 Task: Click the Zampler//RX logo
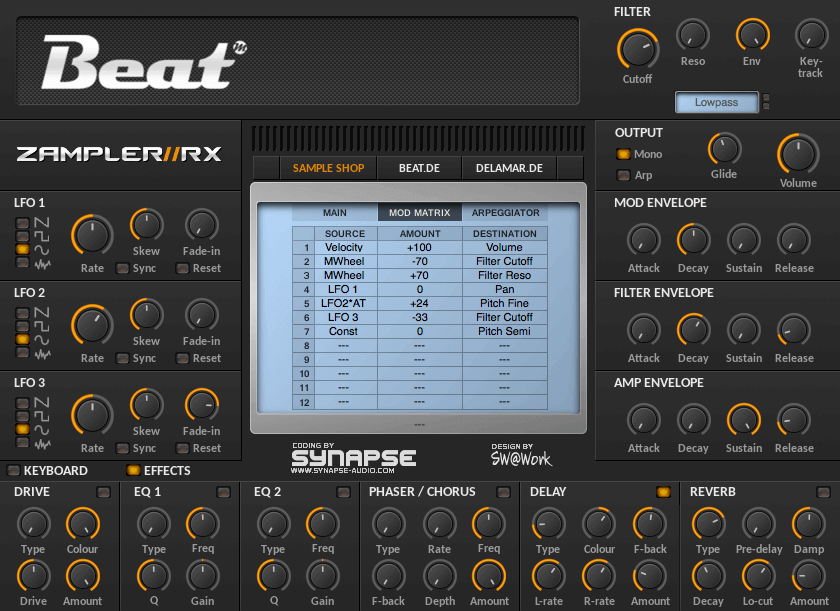click(x=119, y=154)
